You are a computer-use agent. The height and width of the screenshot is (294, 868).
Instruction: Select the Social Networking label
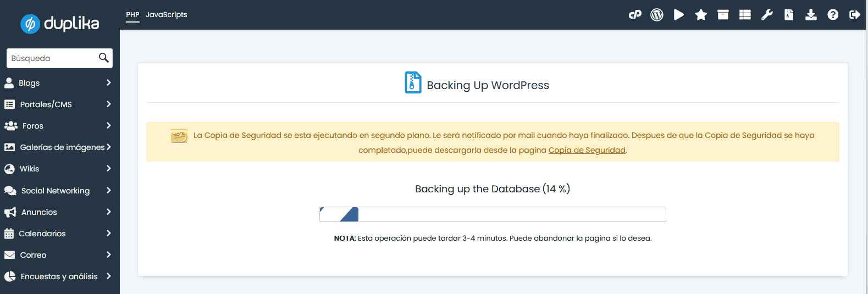(x=56, y=191)
